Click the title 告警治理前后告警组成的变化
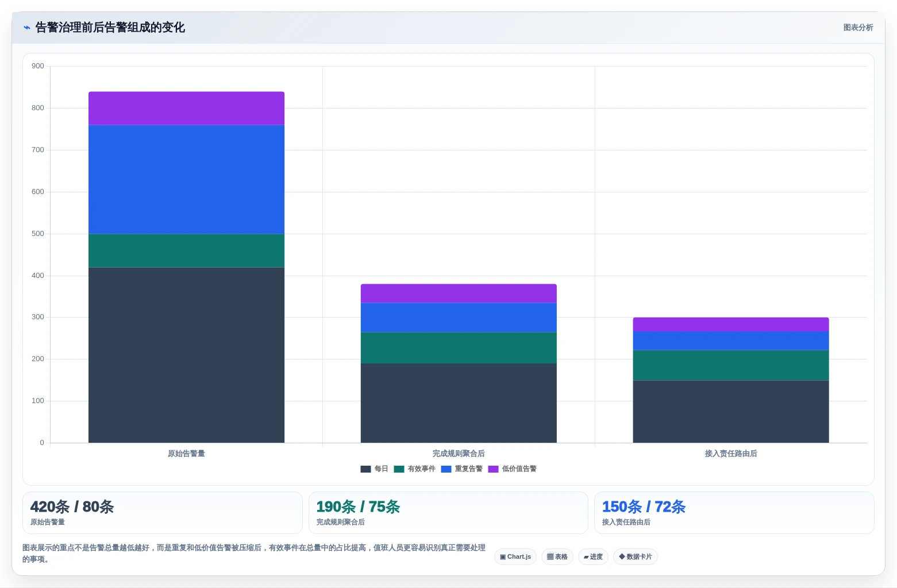The height and width of the screenshot is (588, 897). point(110,28)
